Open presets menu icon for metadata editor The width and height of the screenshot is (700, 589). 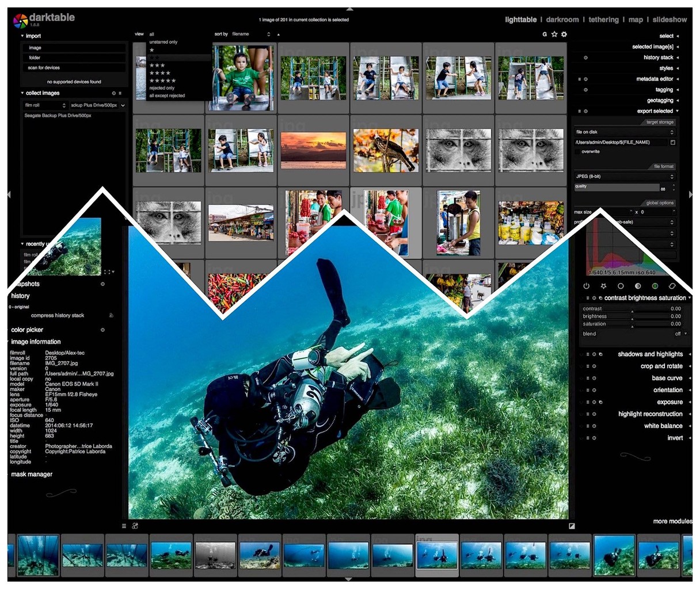pos(580,79)
